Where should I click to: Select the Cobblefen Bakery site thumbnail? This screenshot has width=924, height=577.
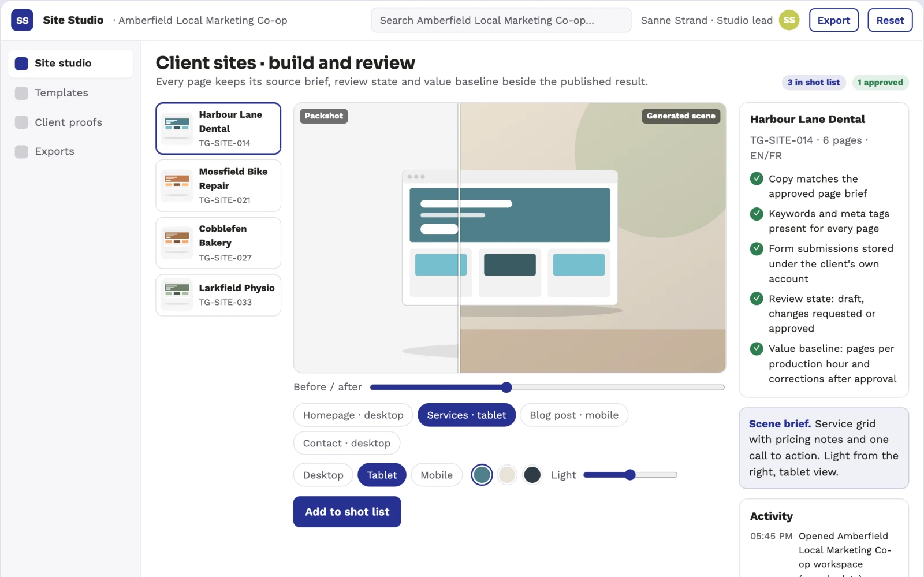(x=177, y=243)
